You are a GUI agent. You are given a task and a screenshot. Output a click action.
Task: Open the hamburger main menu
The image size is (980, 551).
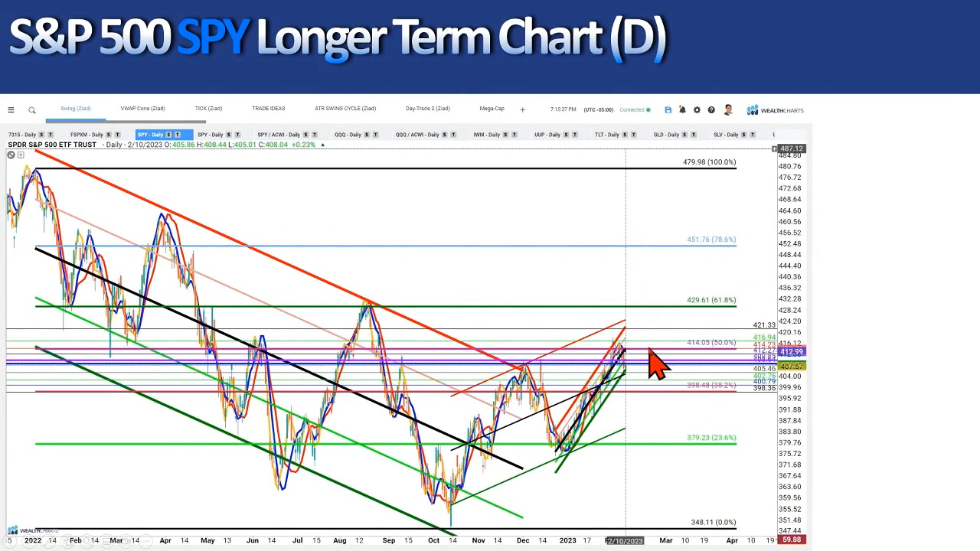[x=11, y=110]
